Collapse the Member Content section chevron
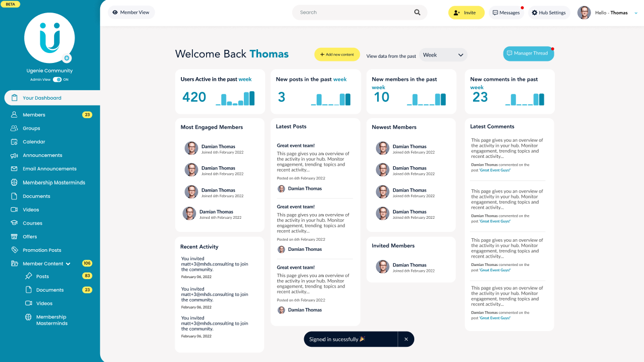This screenshot has height=362, width=644. (x=68, y=264)
